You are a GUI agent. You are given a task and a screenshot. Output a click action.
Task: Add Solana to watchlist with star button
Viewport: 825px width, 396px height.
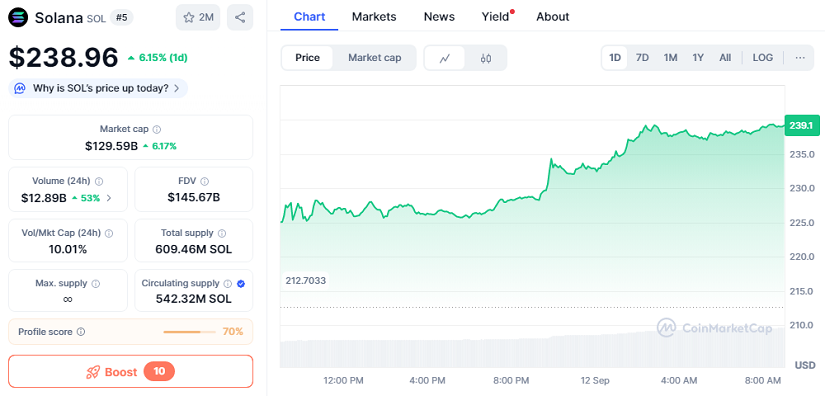tap(198, 17)
